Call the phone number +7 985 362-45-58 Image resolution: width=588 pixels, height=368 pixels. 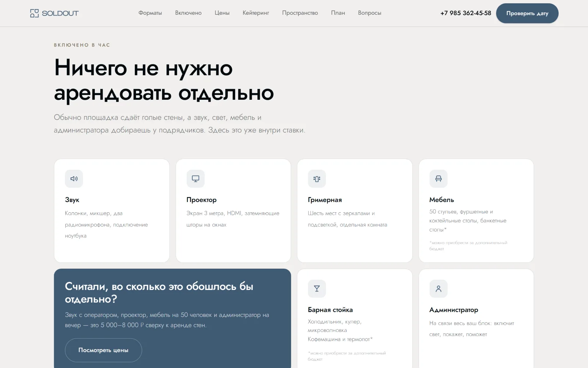466,13
